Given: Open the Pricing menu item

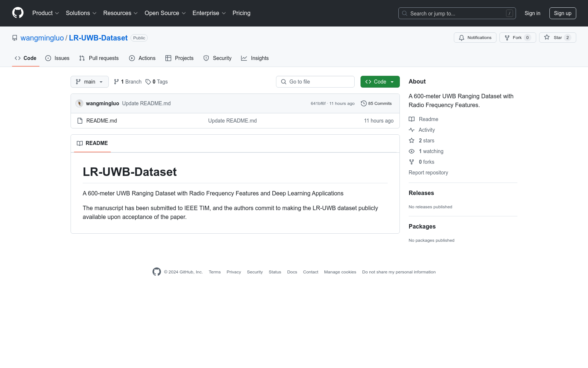Looking at the screenshot, I should tap(241, 13).
